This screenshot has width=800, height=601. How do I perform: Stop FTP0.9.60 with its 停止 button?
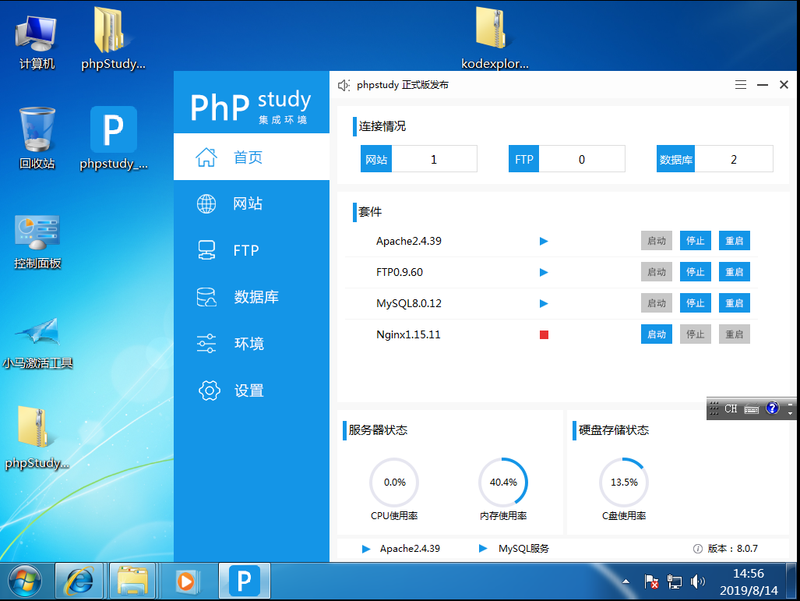click(695, 272)
